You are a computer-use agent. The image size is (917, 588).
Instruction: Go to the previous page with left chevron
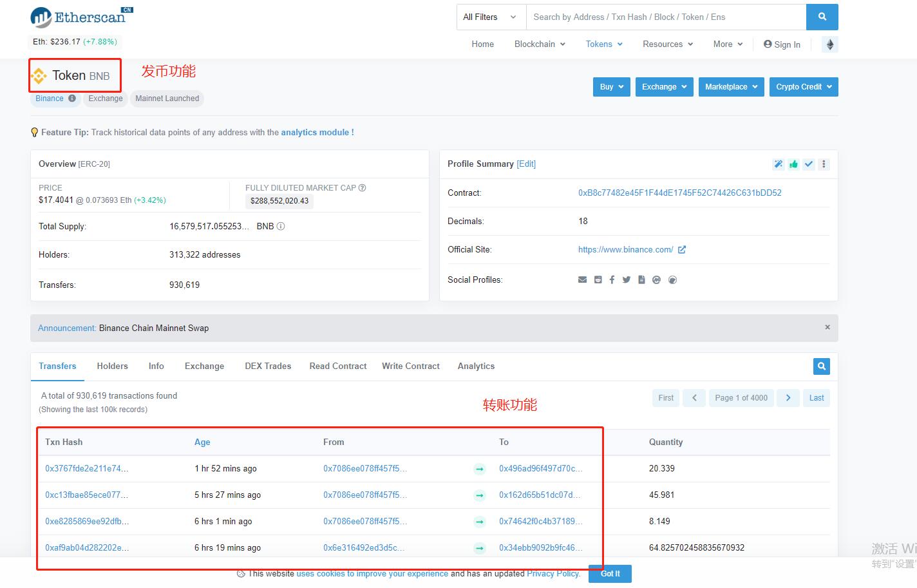[694, 398]
